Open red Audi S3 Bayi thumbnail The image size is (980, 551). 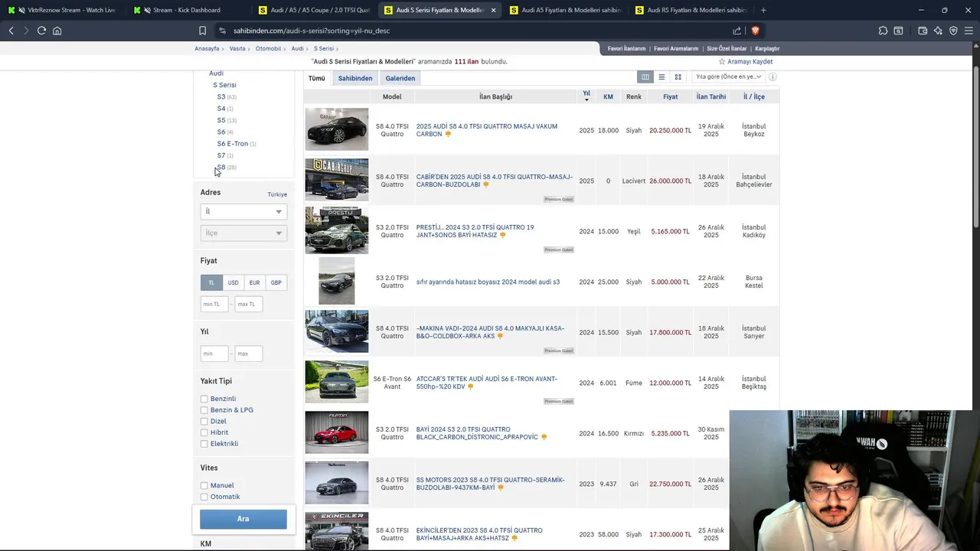[337, 432]
